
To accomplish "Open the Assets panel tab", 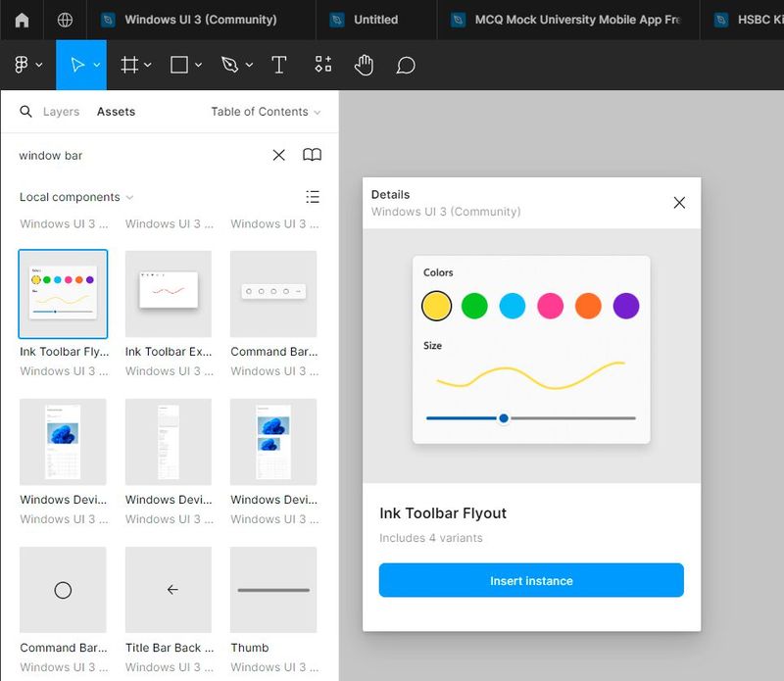I will point(116,112).
